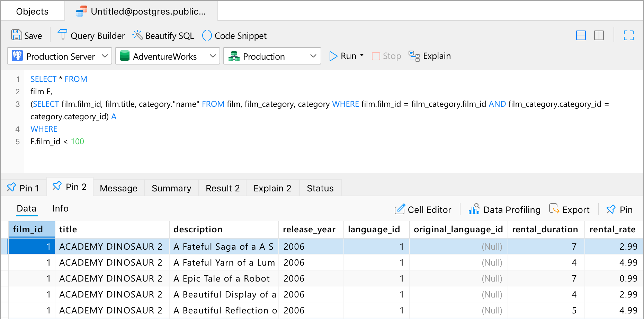Click rental_rate cell value 0.99
This screenshot has width=644, height=319.
(614, 278)
